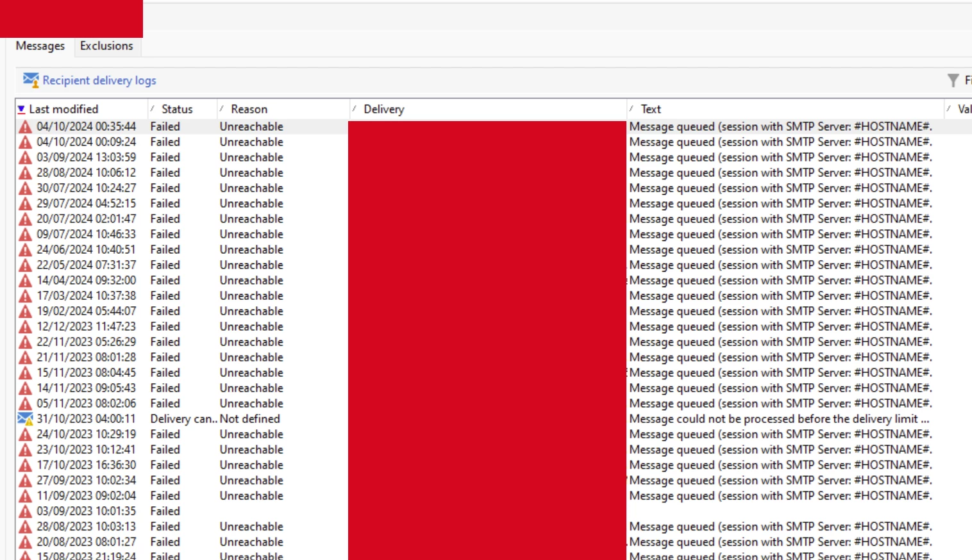Switch to the Messages tab

[40, 46]
